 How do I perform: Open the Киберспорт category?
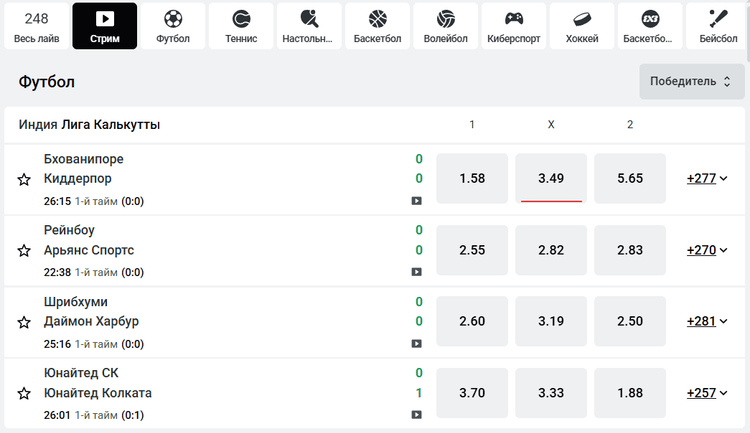(x=514, y=26)
